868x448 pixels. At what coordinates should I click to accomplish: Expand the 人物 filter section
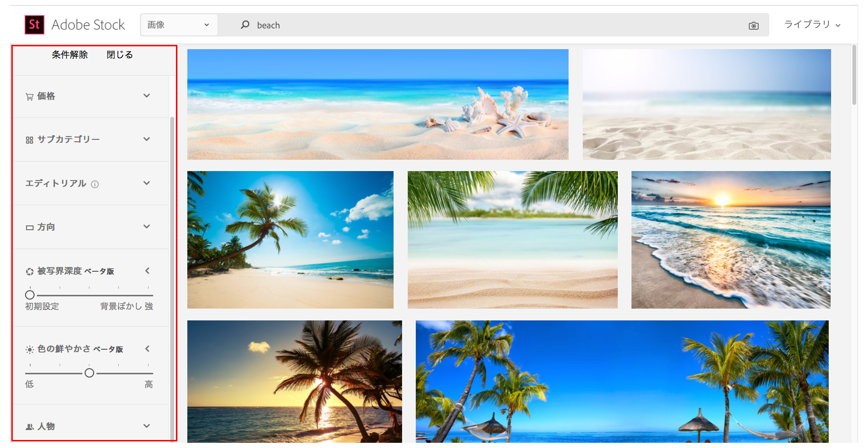(x=147, y=426)
